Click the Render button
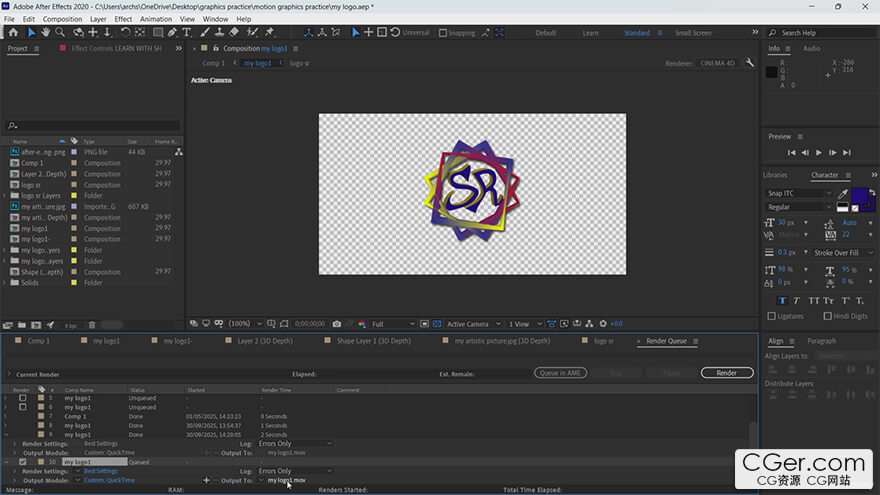880x495 pixels. (726, 373)
